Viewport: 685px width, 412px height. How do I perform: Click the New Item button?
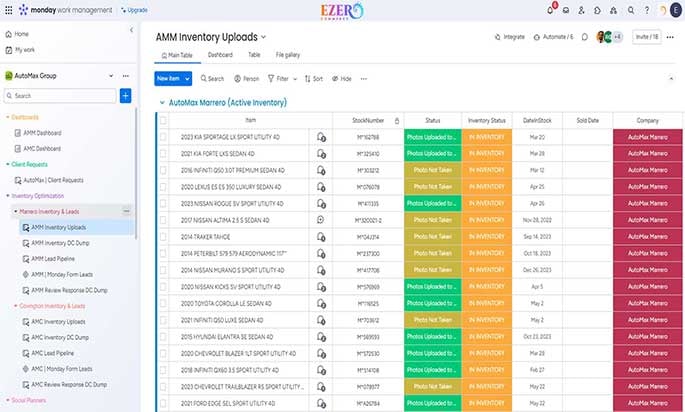click(x=168, y=79)
